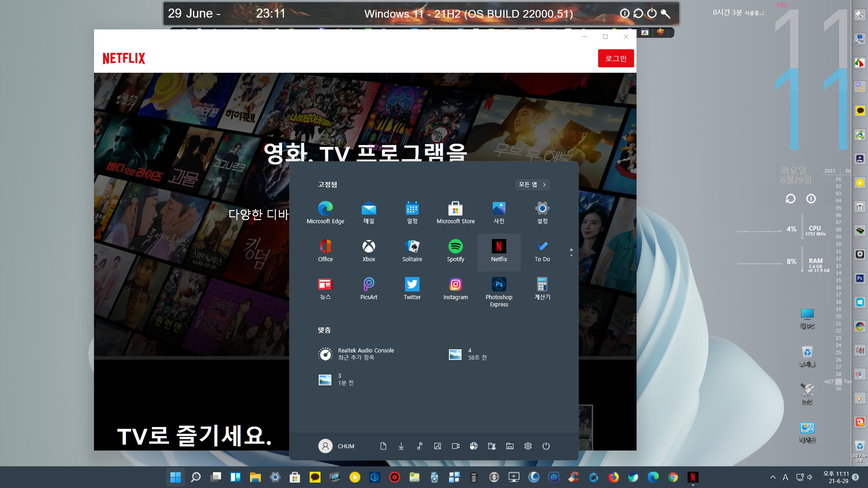Open 내 PC desktop icon
Screen dimensions: 868x488
(x=807, y=318)
